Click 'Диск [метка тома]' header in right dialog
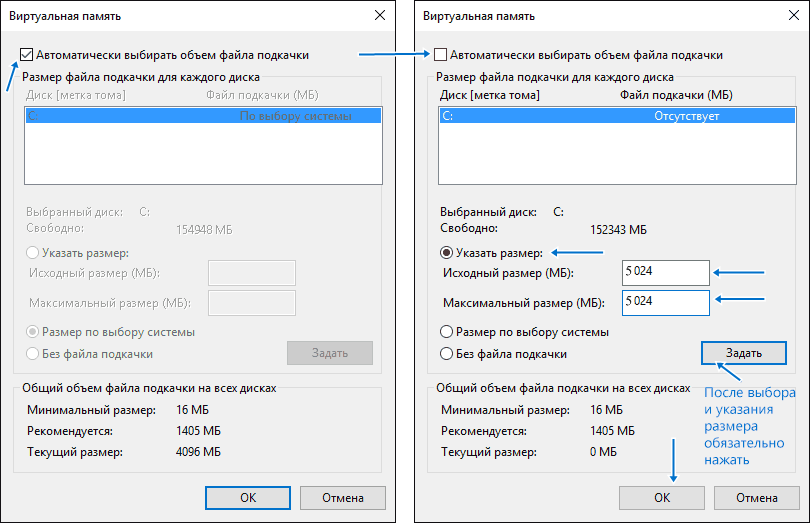Viewport: 810px width, 523px height. click(x=490, y=95)
